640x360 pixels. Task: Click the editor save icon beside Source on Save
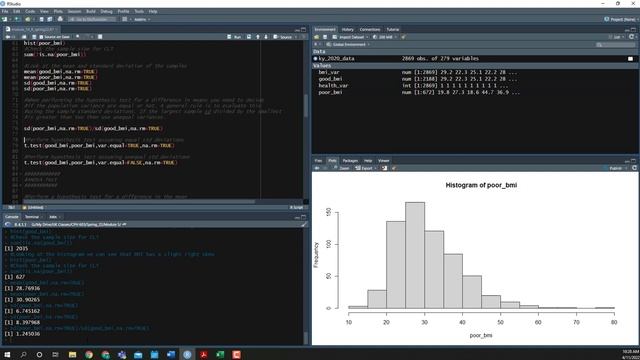tap(34, 37)
